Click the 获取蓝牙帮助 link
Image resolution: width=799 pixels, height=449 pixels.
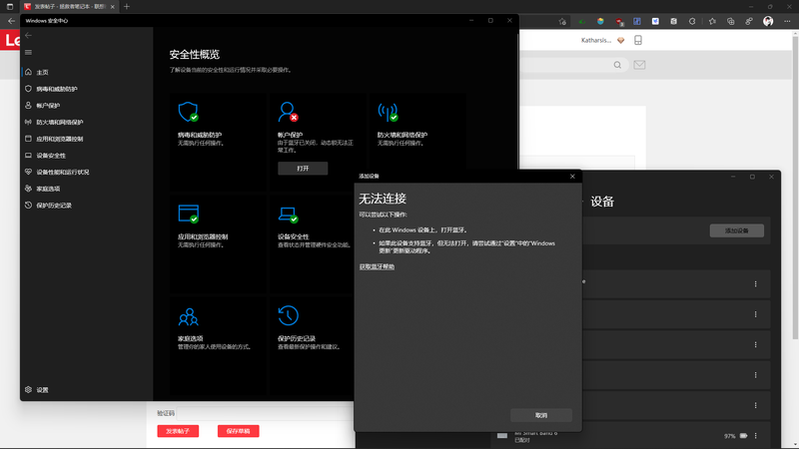[377, 267]
